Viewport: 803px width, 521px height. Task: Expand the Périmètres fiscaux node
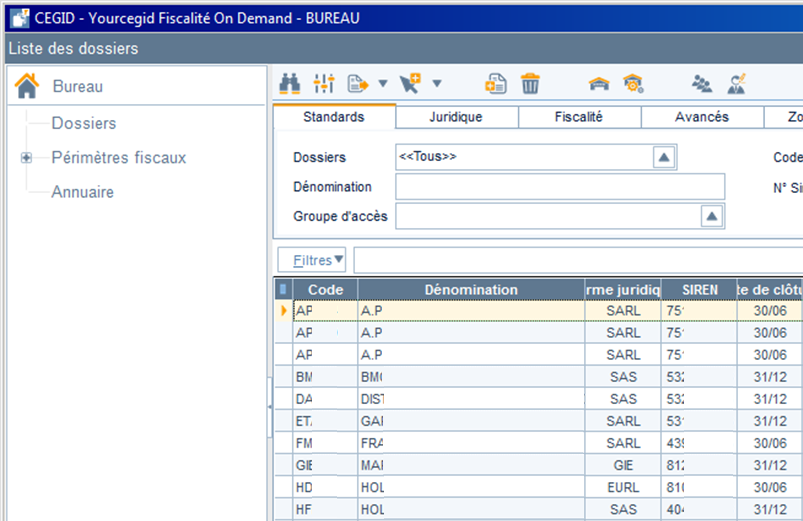point(26,158)
